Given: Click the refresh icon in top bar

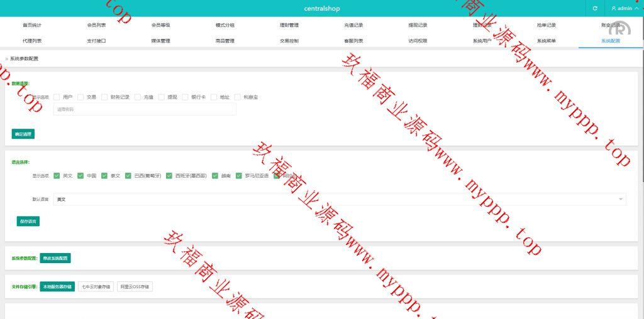Looking at the screenshot, I should click(595, 8).
